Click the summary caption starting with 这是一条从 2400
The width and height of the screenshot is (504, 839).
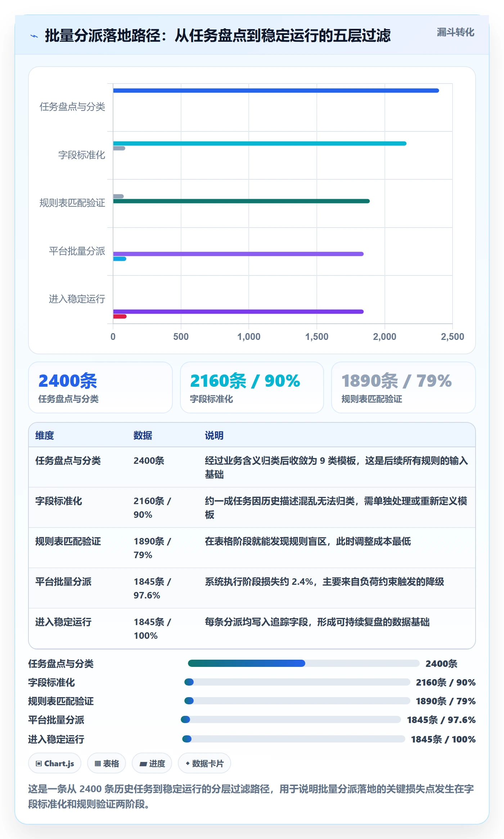pos(251,796)
